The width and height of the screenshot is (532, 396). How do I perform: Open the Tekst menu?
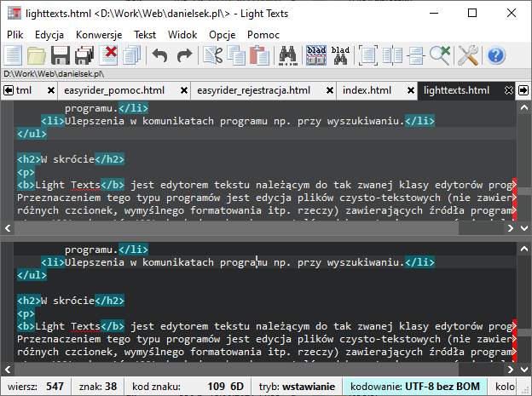click(145, 35)
